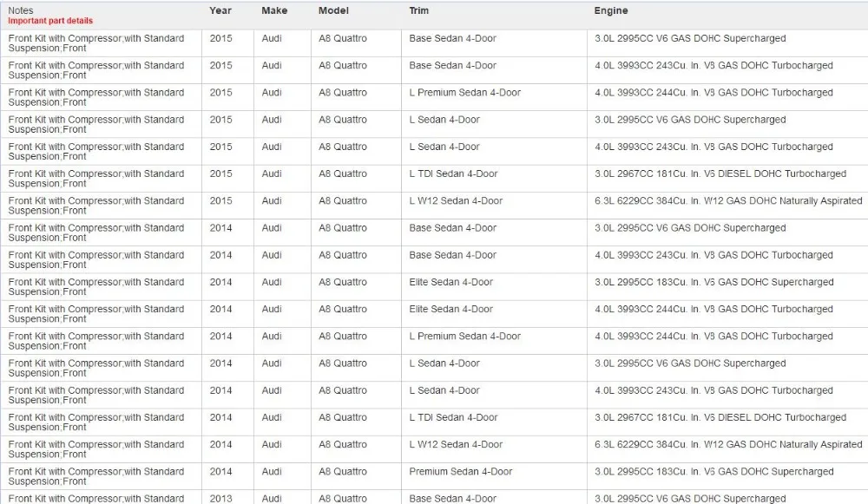Click "A8 Quattro" in the 2013 row

[x=343, y=499]
